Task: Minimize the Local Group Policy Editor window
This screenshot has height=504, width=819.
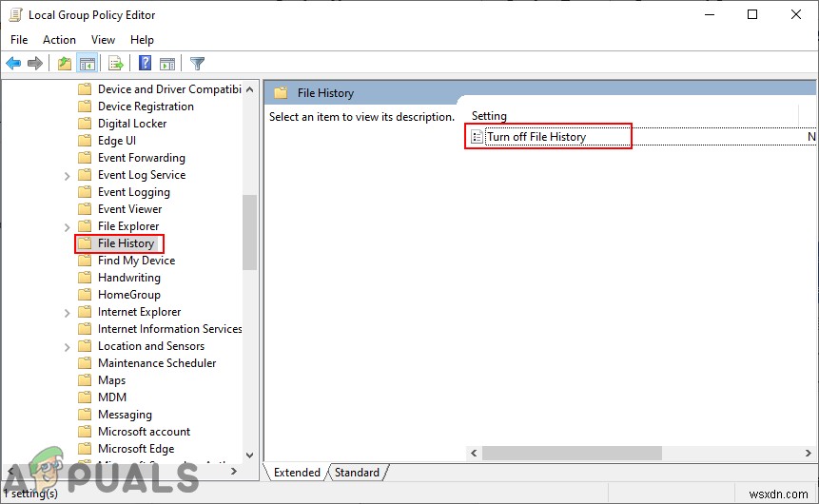Action: pyautogui.click(x=710, y=14)
